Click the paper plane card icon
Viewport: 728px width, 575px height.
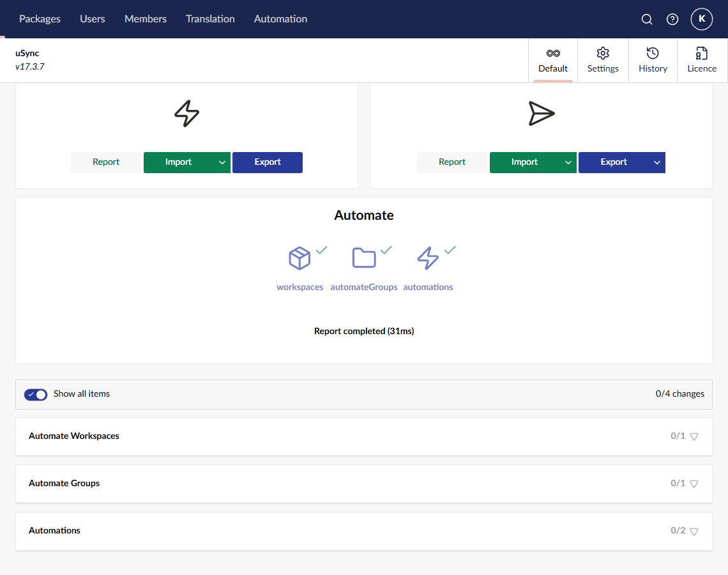point(542,113)
